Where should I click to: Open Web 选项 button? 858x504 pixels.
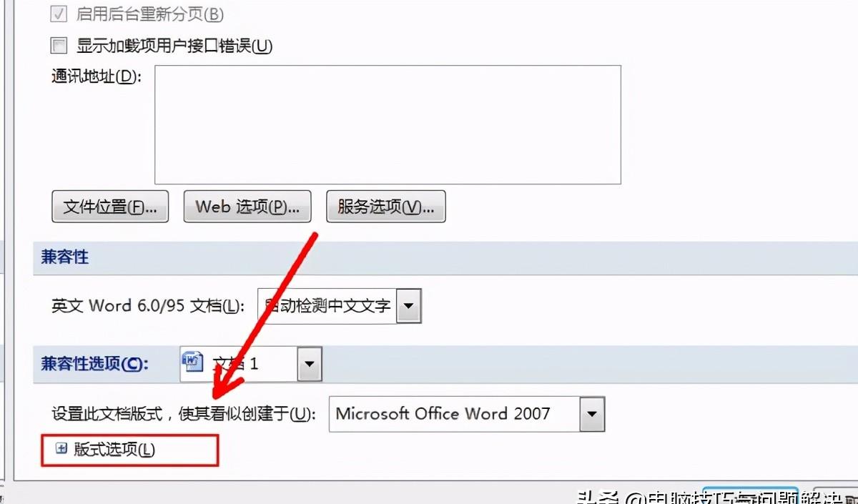(247, 207)
